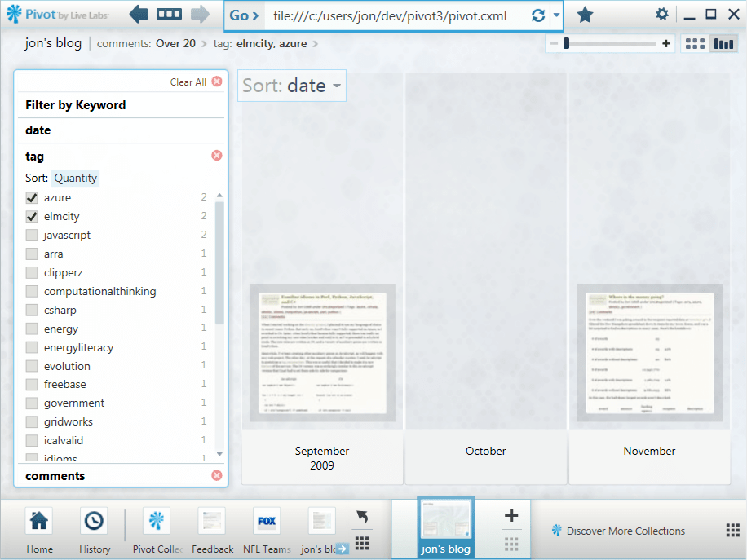
Task: Click Discover More Collections
Action: (x=619, y=531)
